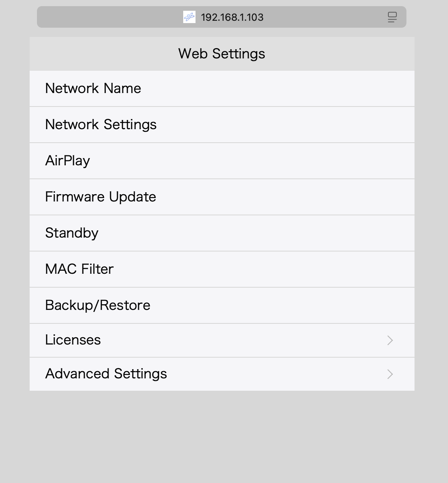
Task: Rename the device via the Network Name row
Action: coord(222,88)
